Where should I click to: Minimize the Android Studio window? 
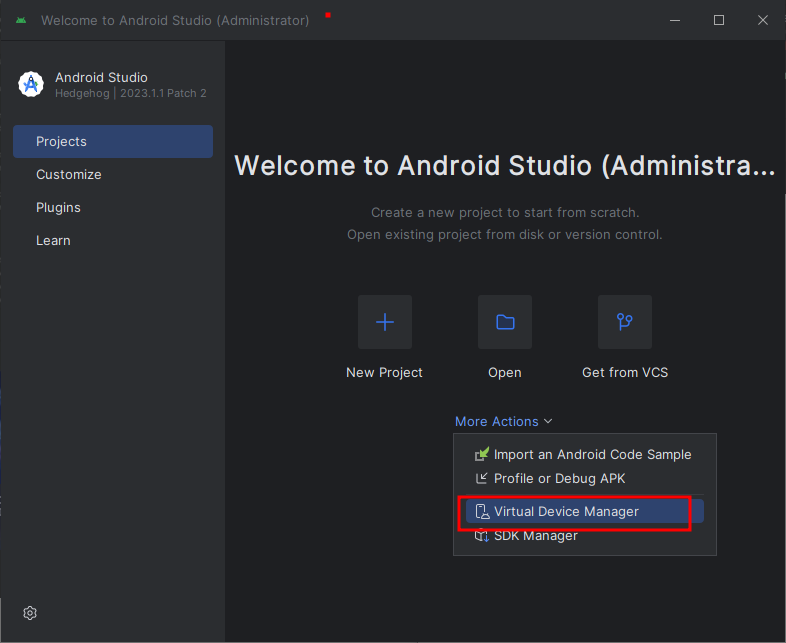(x=675, y=20)
